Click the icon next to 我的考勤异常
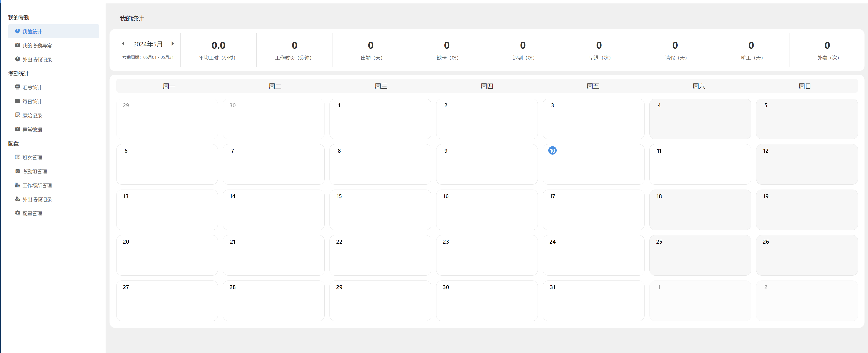The height and width of the screenshot is (353, 868). tap(17, 45)
